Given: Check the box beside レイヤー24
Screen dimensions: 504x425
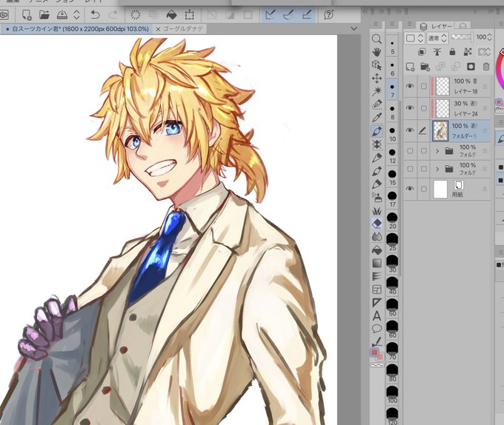Looking at the screenshot, I should (424, 108).
